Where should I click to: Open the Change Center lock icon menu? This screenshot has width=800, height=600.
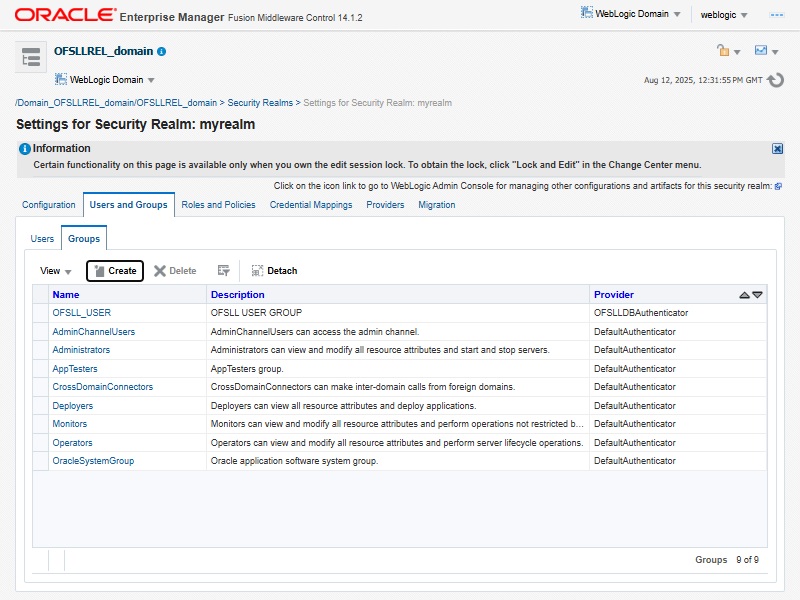tap(727, 51)
